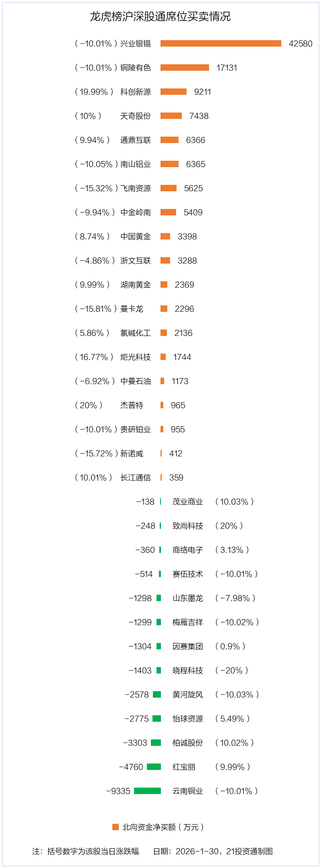Select the 红宝丽 negative green bar

pyautogui.click(x=154, y=767)
